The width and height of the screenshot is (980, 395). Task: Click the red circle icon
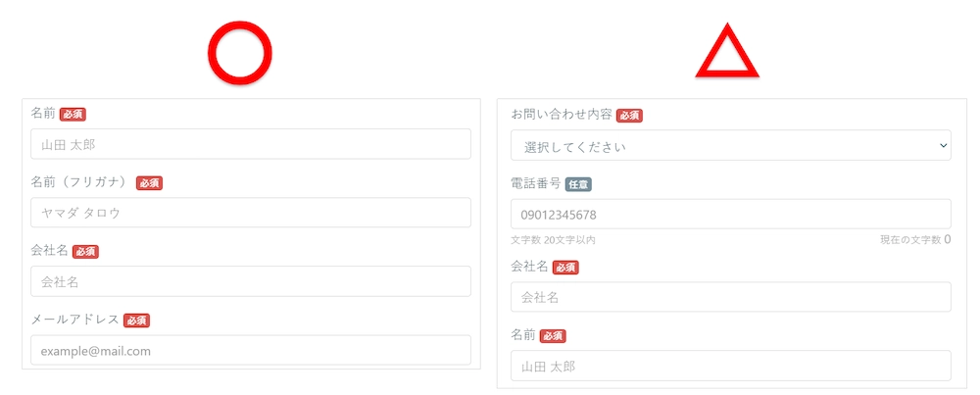tap(240, 51)
